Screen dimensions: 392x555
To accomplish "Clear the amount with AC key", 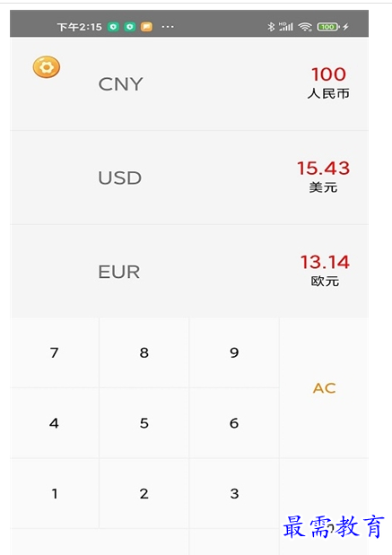I will tap(324, 388).
